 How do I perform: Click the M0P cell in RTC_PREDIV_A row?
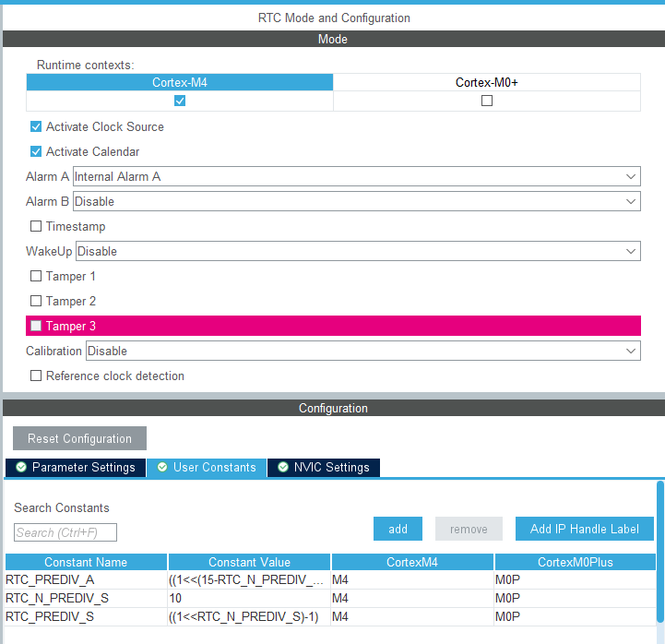(x=576, y=580)
